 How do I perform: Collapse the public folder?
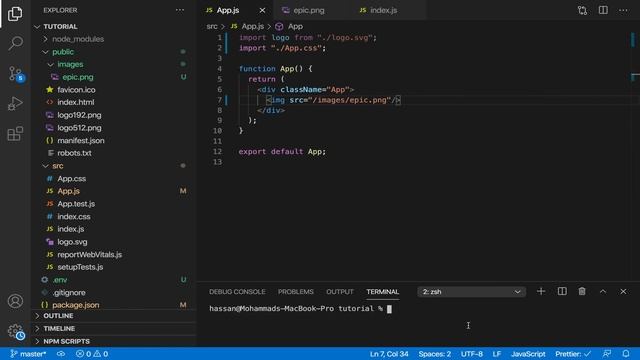click(x=113, y=52)
